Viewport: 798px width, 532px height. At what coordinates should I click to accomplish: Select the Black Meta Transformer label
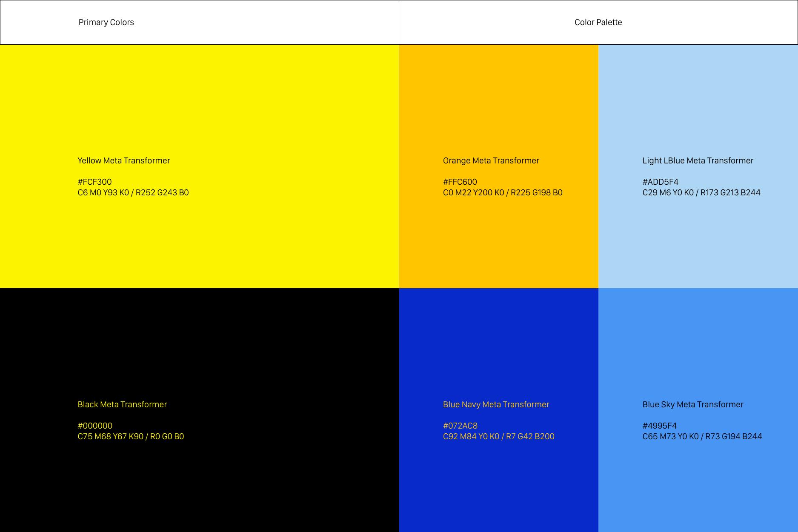122,404
